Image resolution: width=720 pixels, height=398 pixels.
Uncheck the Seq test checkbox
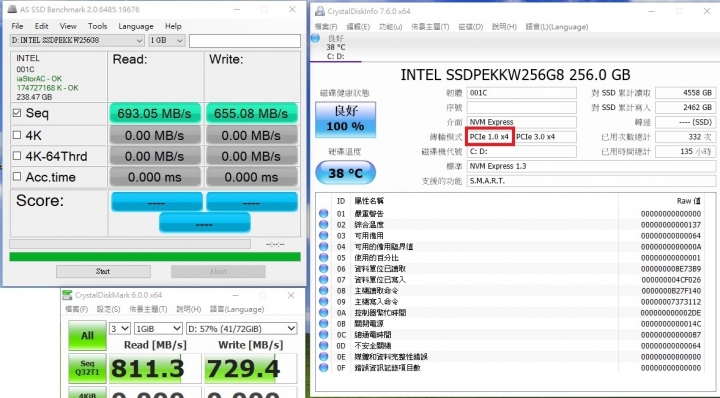click(x=17, y=113)
